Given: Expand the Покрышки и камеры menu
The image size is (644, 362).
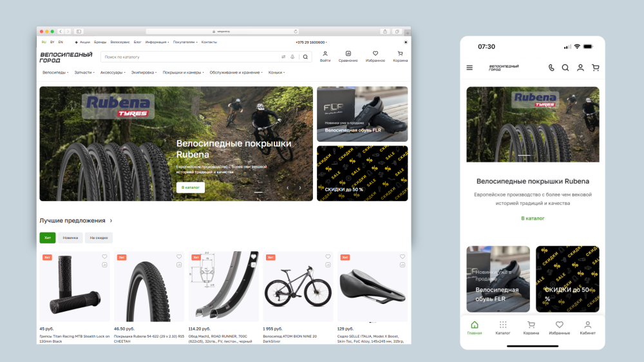Looking at the screenshot, I should click(x=183, y=73).
